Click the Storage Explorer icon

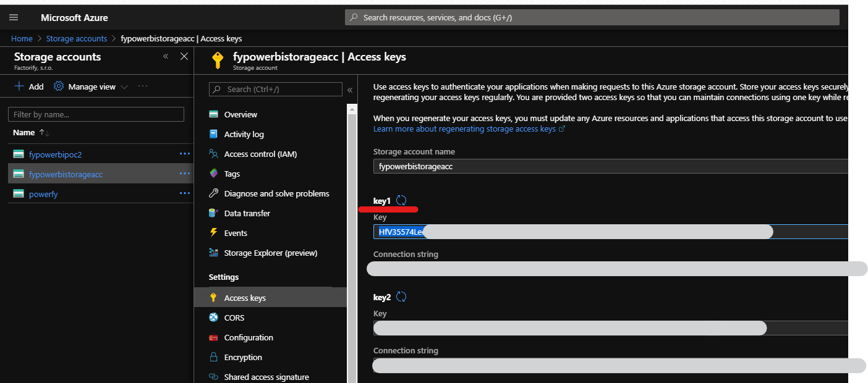tap(213, 253)
